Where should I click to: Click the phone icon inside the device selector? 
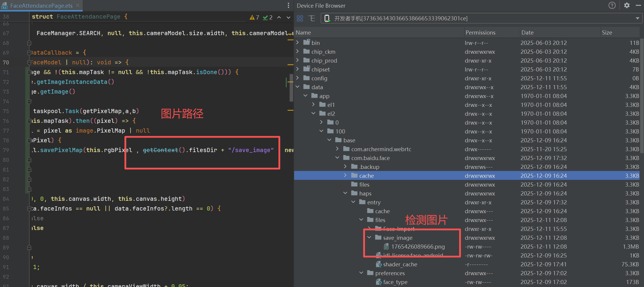click(x=327, y=18)
